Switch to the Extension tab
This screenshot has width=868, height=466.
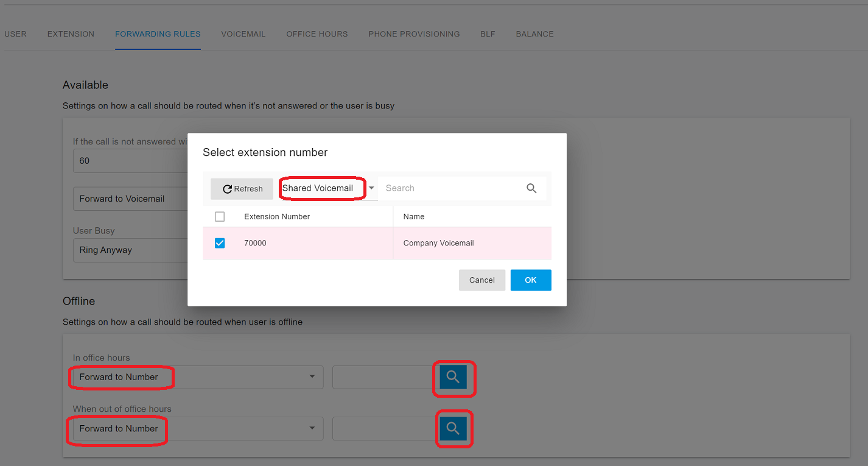click(71, 34)
